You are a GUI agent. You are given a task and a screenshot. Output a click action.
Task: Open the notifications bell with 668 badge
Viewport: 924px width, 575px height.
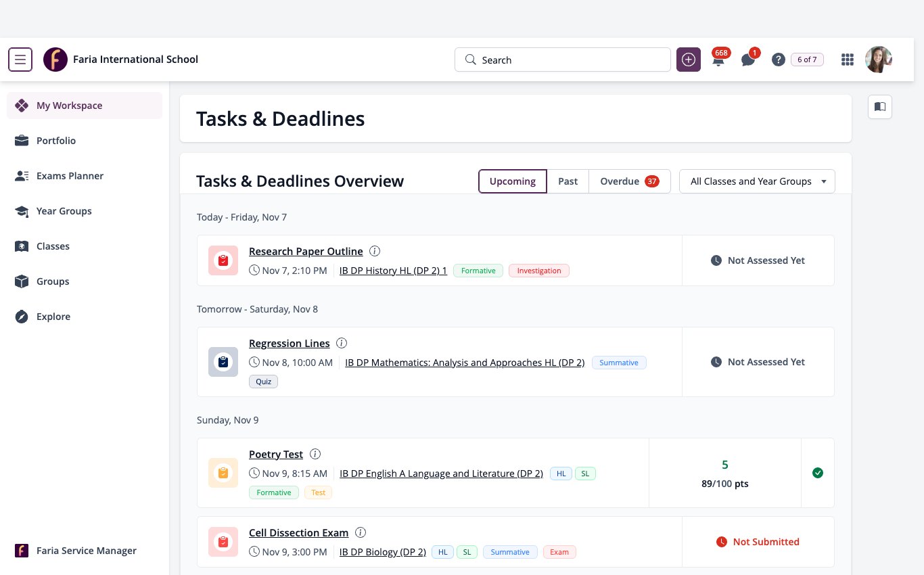[x=718, y=60]
